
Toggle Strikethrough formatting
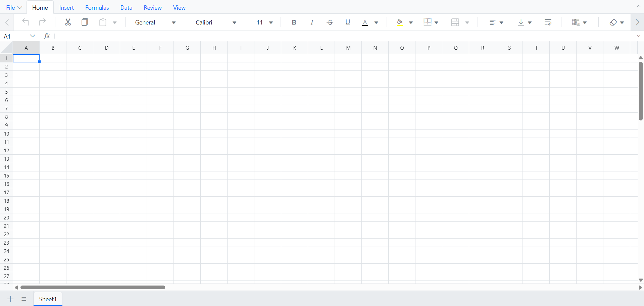click(330, 22)
